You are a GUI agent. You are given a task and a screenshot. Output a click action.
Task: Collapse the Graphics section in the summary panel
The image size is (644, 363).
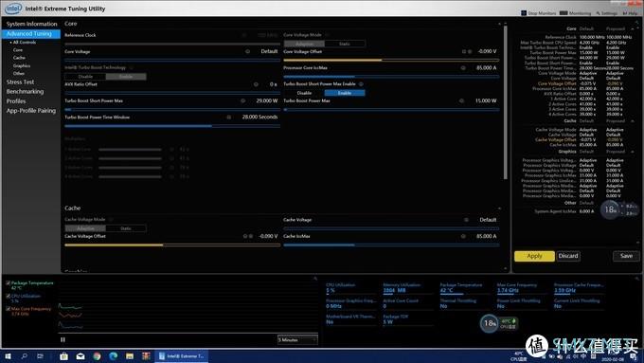click(x=633, y=152)
